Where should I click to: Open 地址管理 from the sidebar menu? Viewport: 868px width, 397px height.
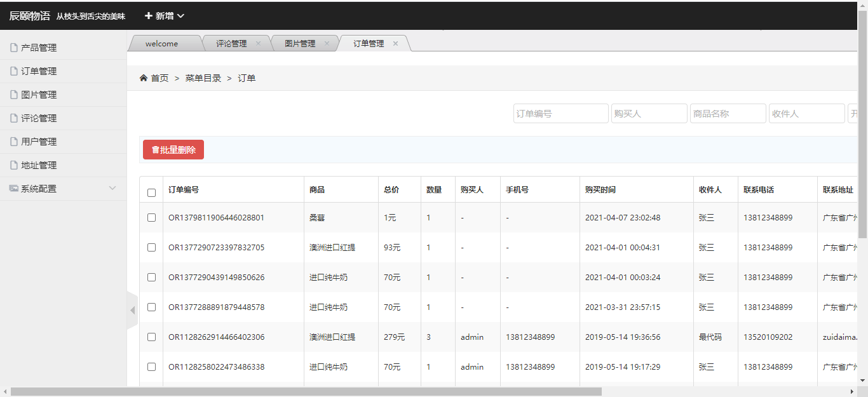tap(39, 165)
